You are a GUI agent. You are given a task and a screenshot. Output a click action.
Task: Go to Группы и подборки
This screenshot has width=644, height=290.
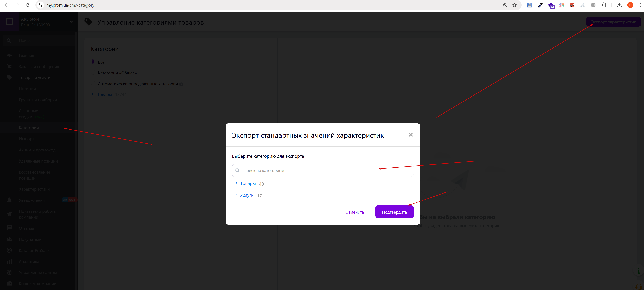coord(38,100)
